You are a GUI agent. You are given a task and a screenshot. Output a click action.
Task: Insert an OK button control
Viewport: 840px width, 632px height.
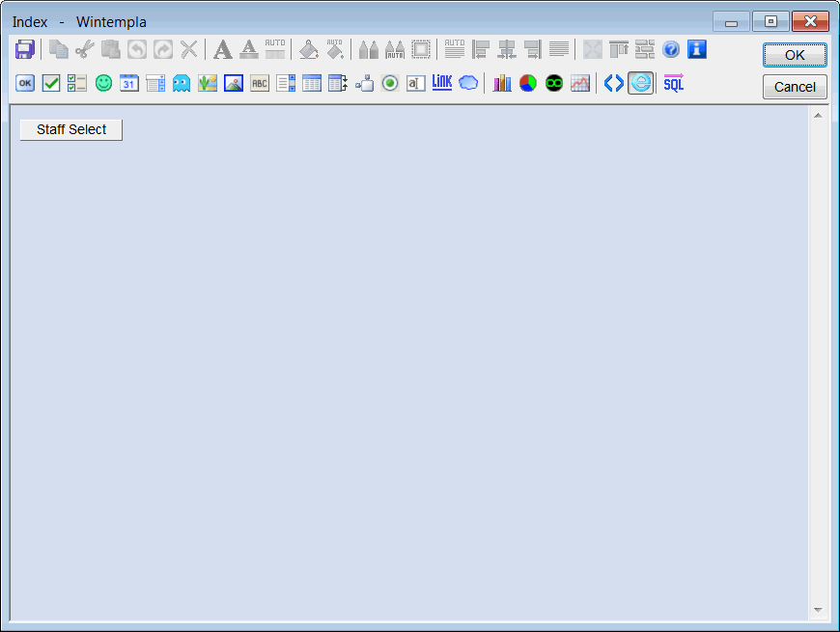click(25, 83)
